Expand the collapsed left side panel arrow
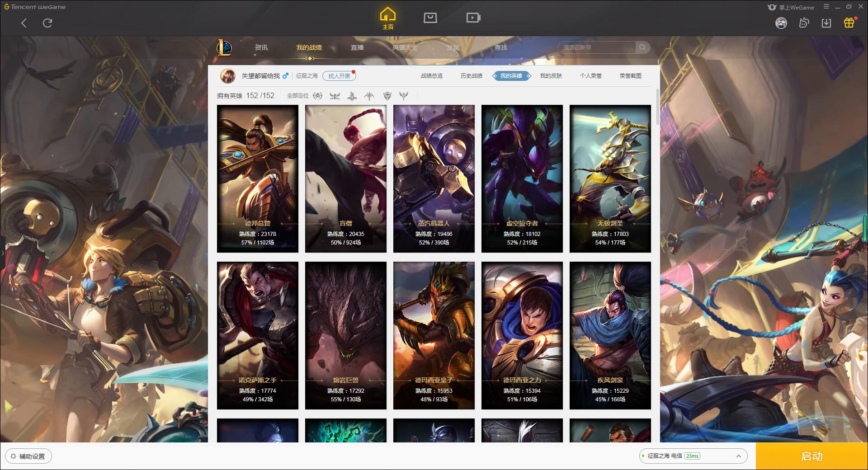The image size is (868, 470). click(2, 253)
